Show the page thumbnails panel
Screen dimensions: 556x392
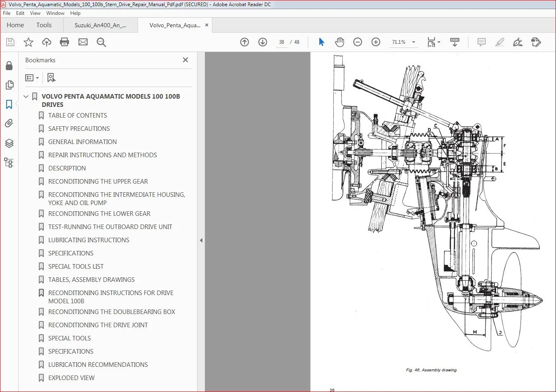coord(9,85)
